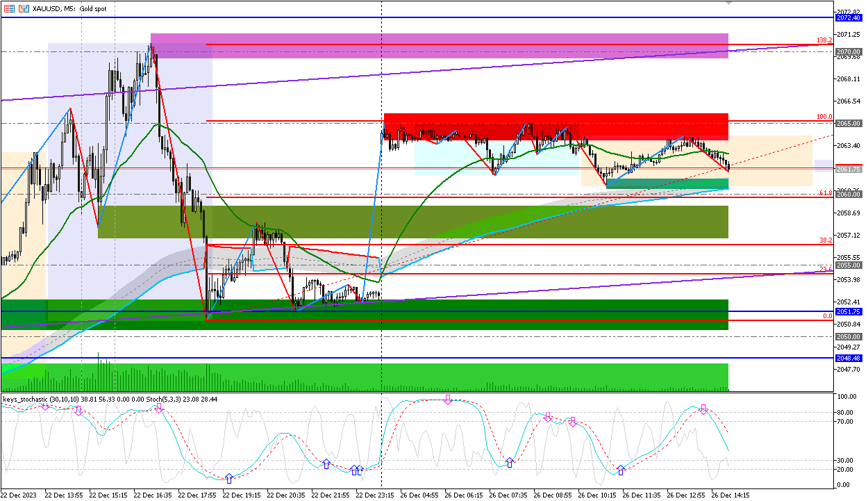The image size is (868, 501).
Task: Click the 30.00 stochastic scale label
Action: click(x=845, y=461)
